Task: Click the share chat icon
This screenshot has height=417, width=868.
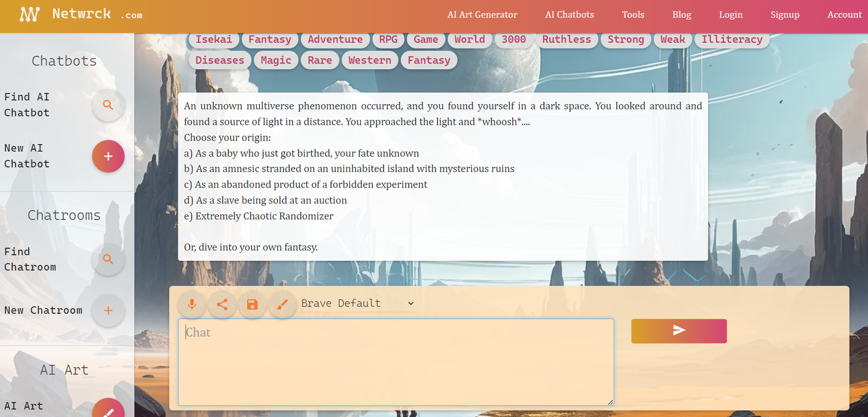Action: [222, 304]
